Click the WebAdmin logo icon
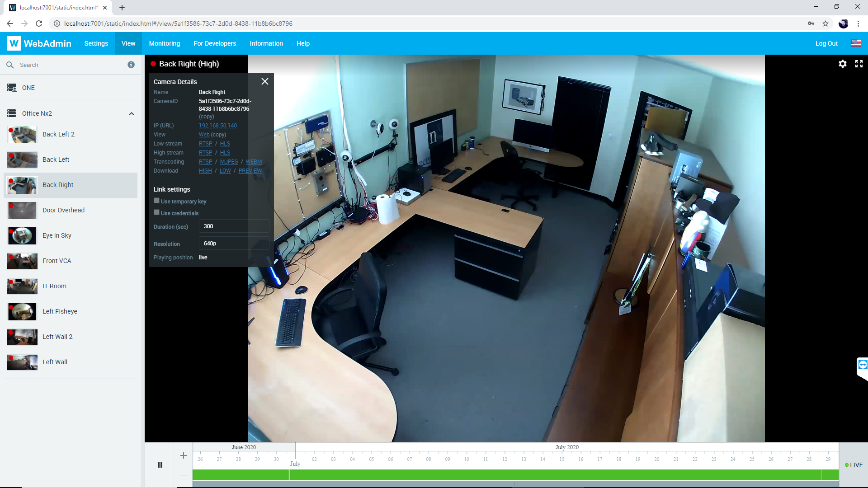Image resolution: width=868 pixels, height=488 pixels. (14, 43)
